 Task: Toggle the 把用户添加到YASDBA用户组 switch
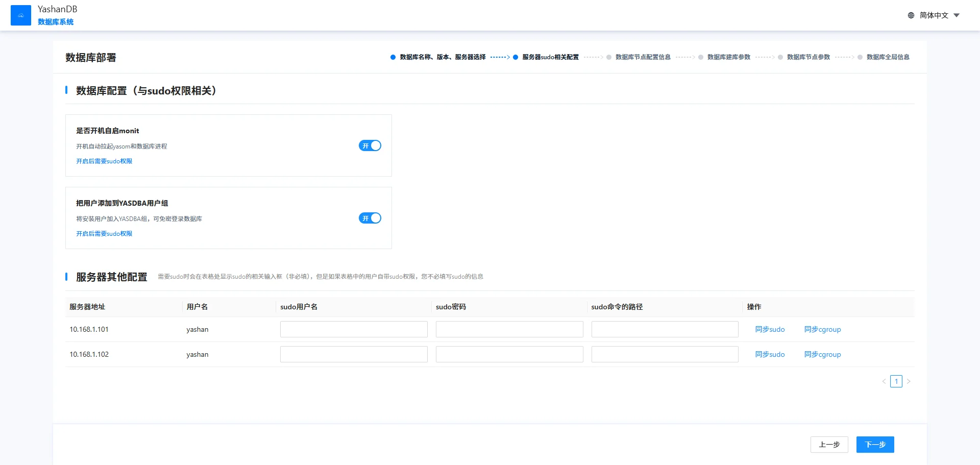pyautogui.click(x=370, y=218)
